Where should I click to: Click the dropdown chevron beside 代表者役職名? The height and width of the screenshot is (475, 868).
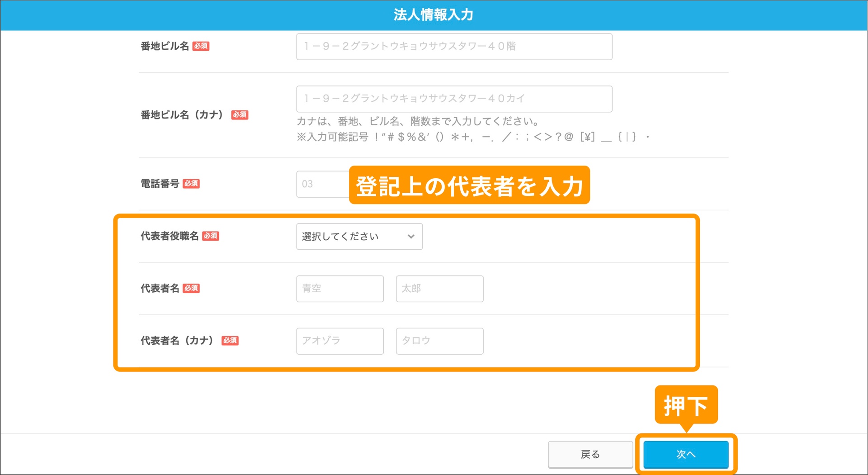(x=410, y=236)
